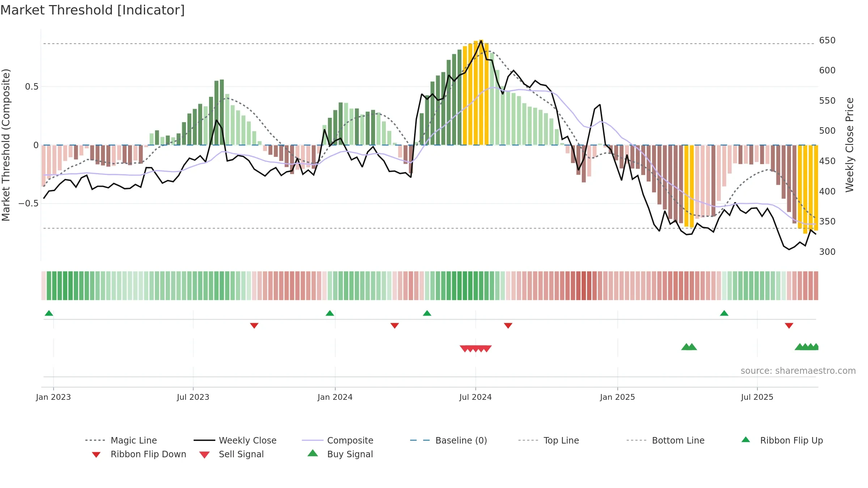Click the 400 price axis tick

(827, 192)
